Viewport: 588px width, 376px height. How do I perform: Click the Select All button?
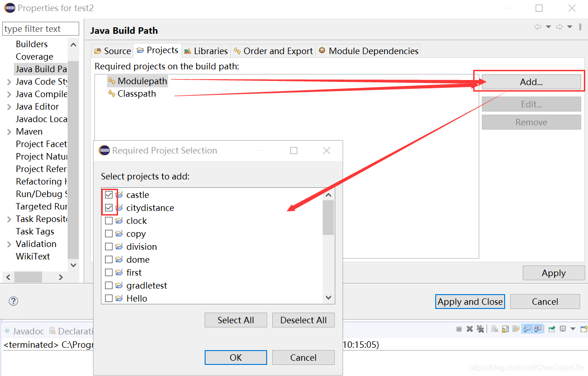tap(236, 320)
